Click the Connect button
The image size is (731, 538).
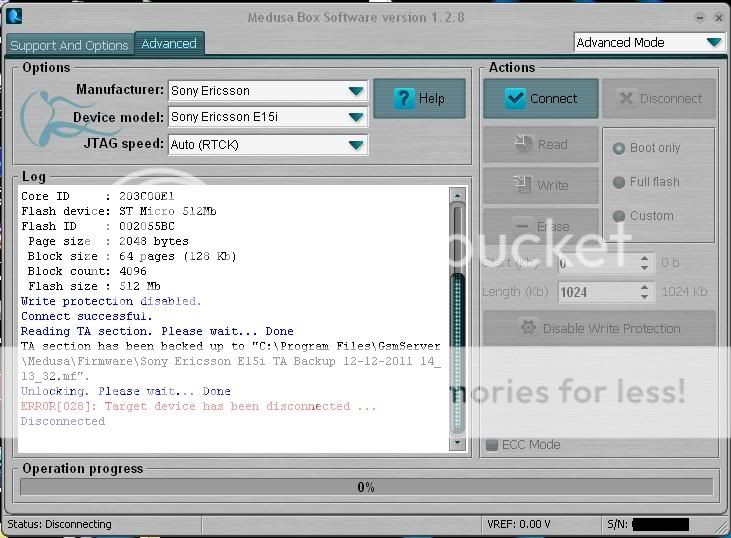[541, 98]
